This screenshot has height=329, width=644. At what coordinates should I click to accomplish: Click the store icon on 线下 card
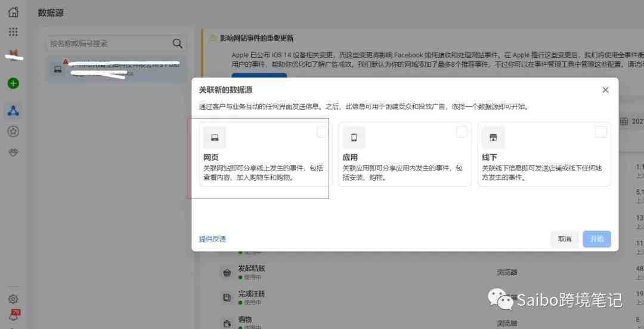[493, 138]
